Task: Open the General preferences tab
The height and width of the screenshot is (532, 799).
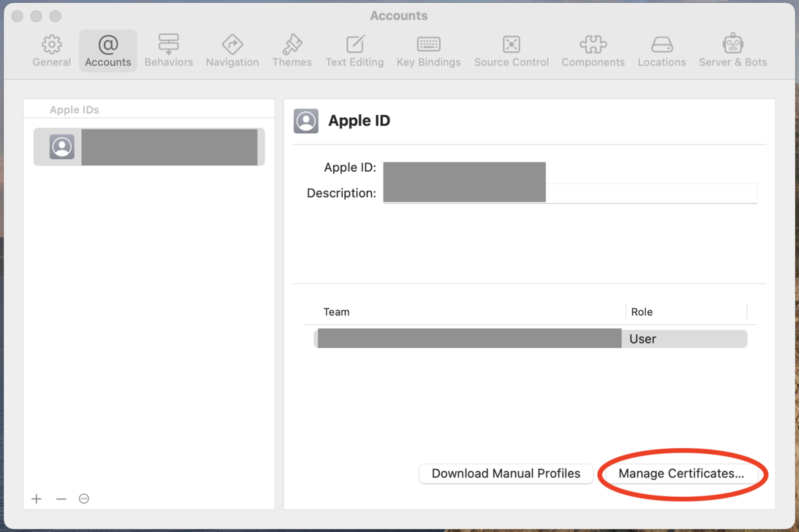Action: coord(52,51)
